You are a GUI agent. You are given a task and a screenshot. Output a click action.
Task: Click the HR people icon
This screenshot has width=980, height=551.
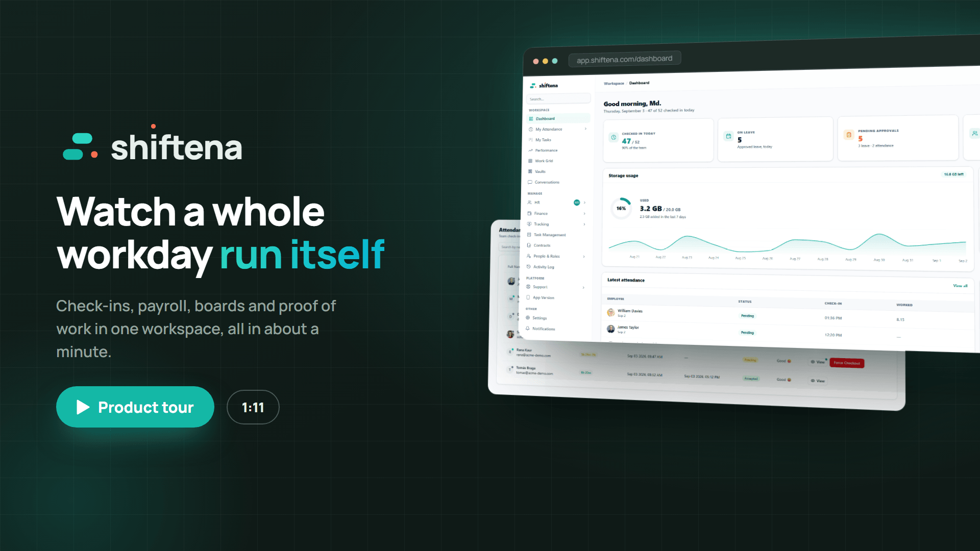pyautogui.click(x=530, y=203)
